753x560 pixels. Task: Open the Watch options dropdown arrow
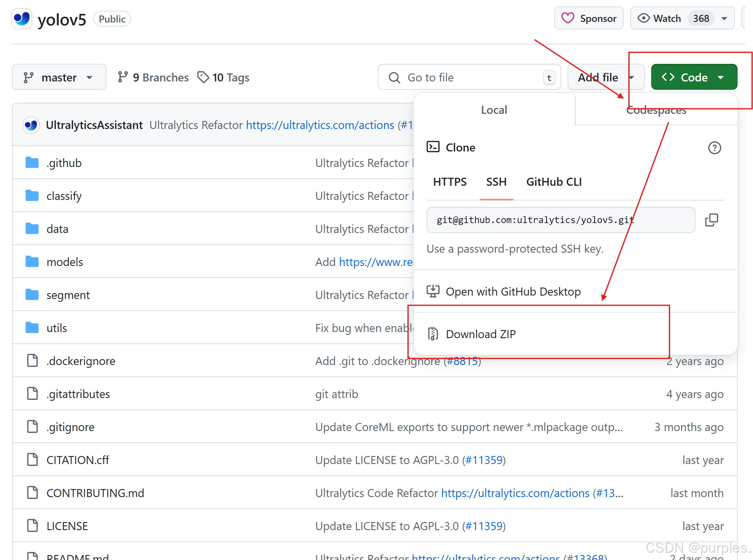click(724, 18)
